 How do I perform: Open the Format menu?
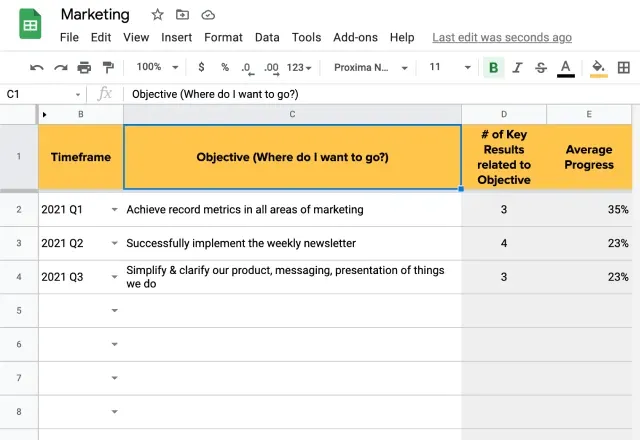pos(223,38)
